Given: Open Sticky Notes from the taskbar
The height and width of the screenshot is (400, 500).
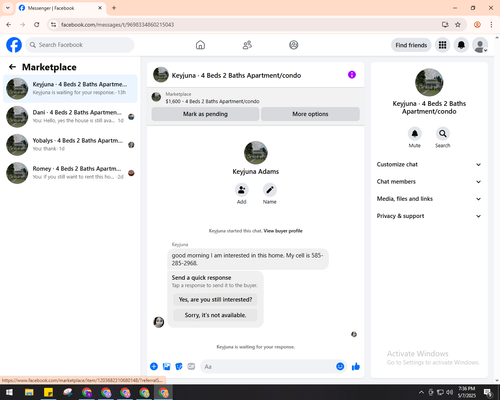Looking at the screenshot, I should click(x=48, y=392).
